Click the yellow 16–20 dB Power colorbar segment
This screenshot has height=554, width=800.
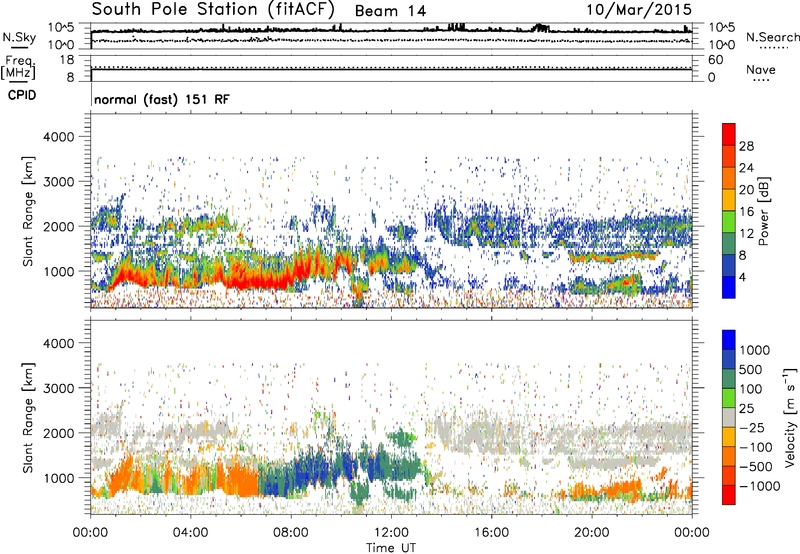pos(729,200)
